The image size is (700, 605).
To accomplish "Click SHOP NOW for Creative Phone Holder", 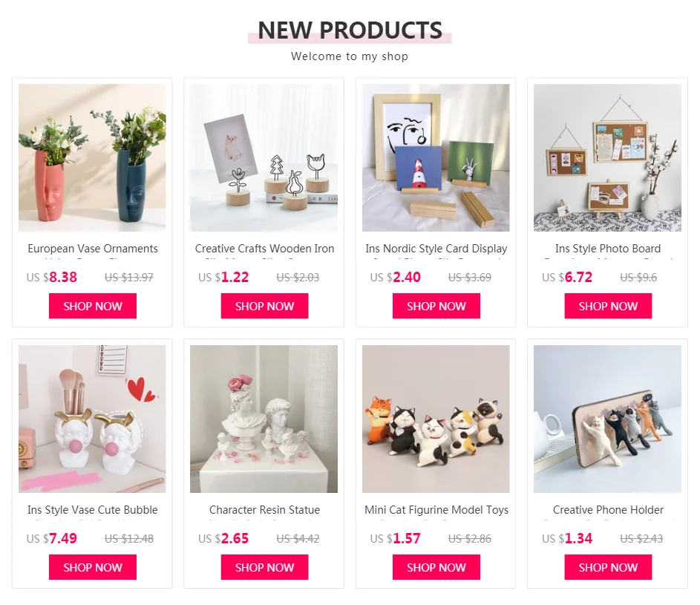I will 608,567.
